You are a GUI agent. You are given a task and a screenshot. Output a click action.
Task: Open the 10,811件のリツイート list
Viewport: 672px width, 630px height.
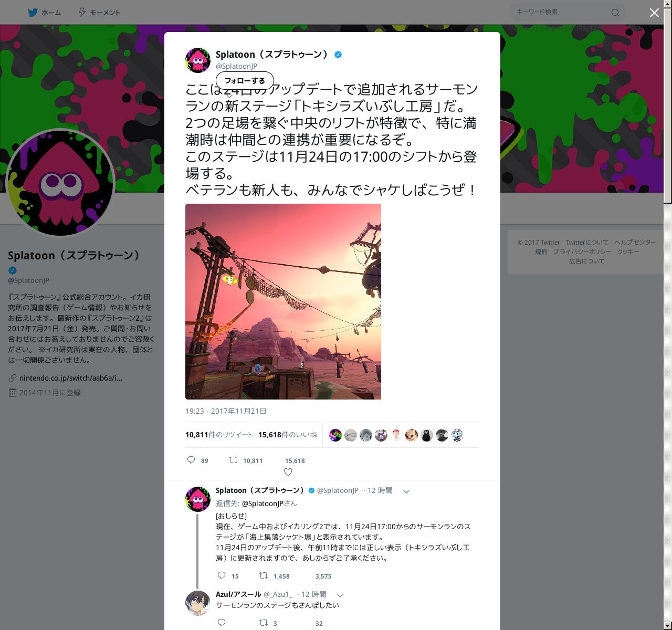(x=219, y=435)
